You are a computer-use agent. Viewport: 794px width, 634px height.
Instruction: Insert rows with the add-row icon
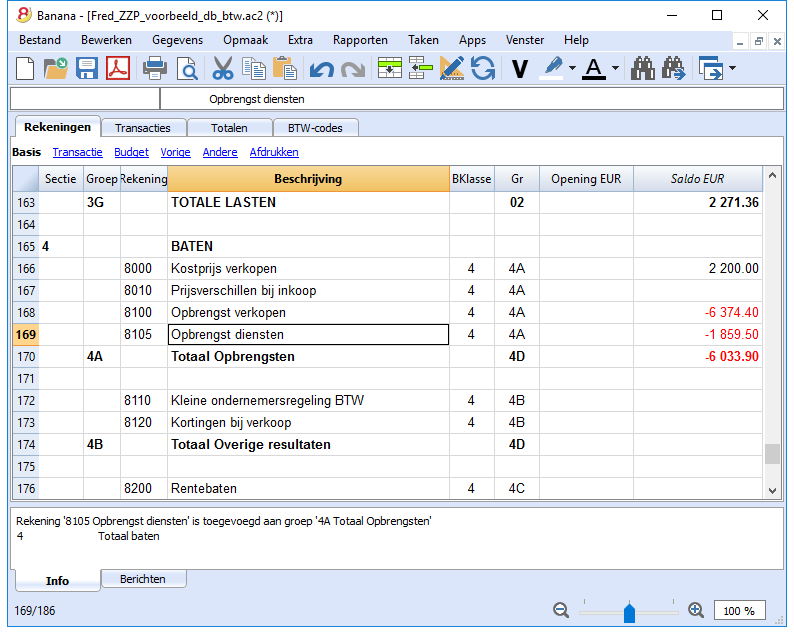pos(389,68)
